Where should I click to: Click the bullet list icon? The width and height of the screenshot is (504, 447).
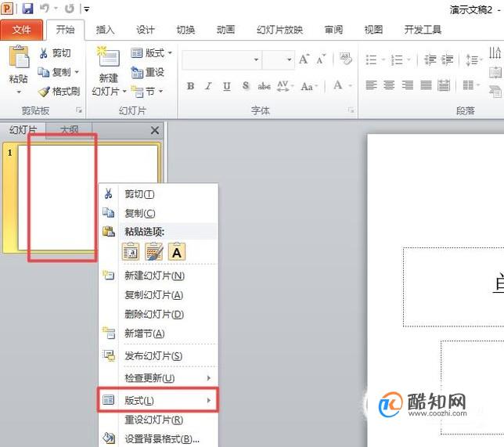tap(371, 59)
